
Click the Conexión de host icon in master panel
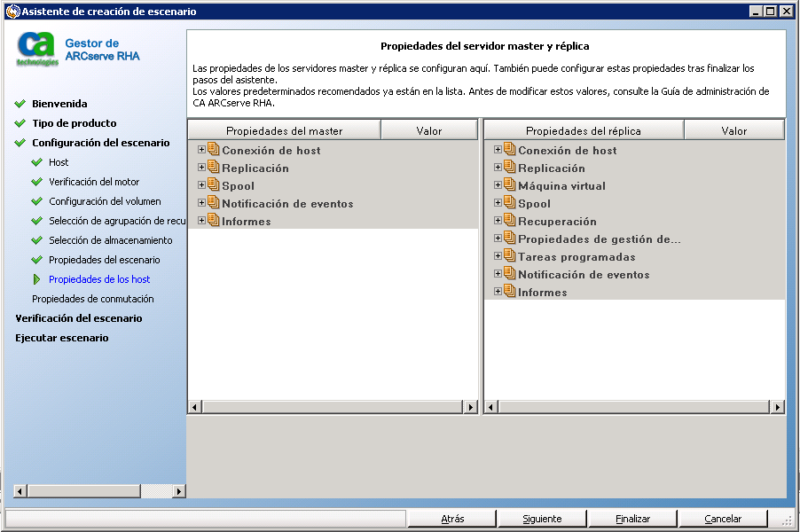point(213,150)
